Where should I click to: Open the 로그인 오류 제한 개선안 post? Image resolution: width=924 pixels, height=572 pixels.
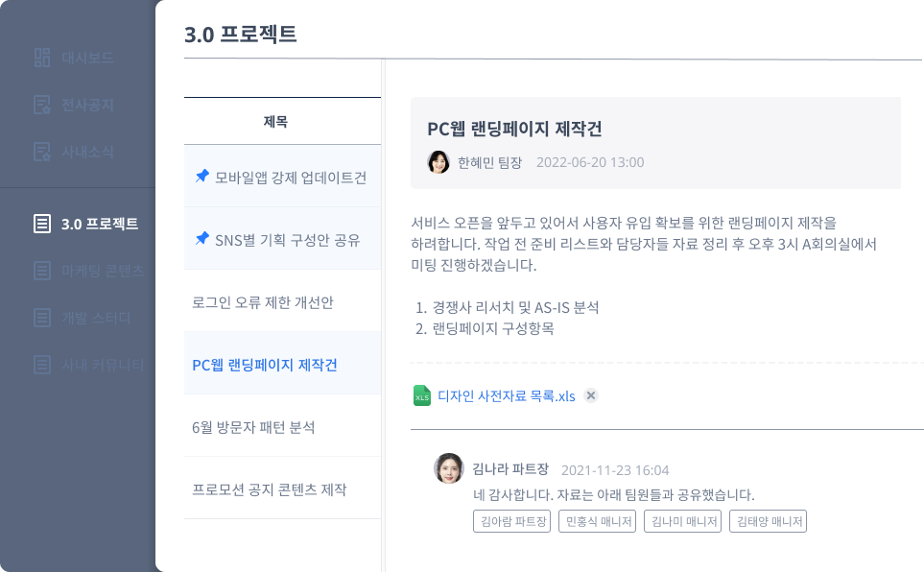263,302
